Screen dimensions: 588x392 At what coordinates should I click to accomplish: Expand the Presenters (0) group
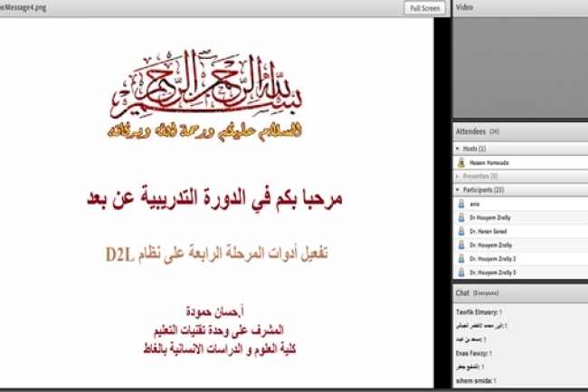click(x=458, y=176)
